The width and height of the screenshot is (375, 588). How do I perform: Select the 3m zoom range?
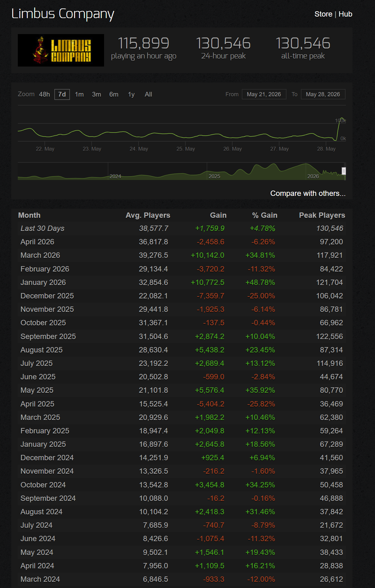tap(97, 94)
